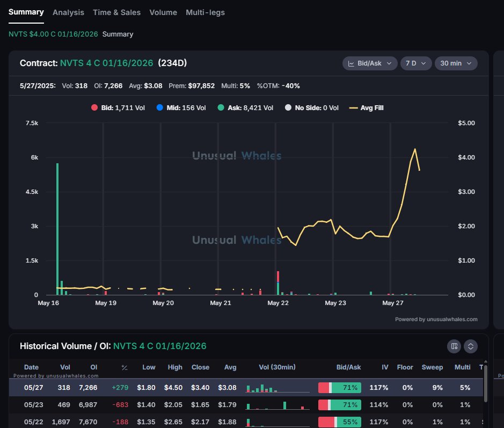The image size is (504, 428).
Task: Sort by the Floor column header
Action: click(x=405, y=367)
